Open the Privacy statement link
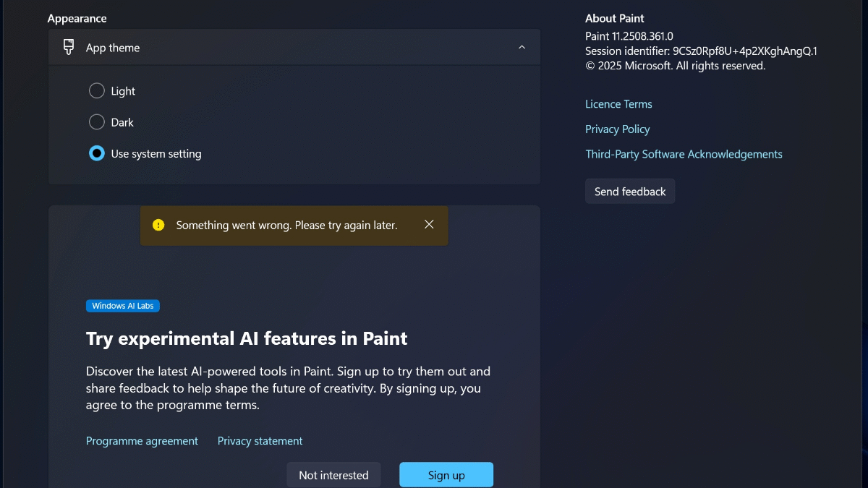 [260, 441]
